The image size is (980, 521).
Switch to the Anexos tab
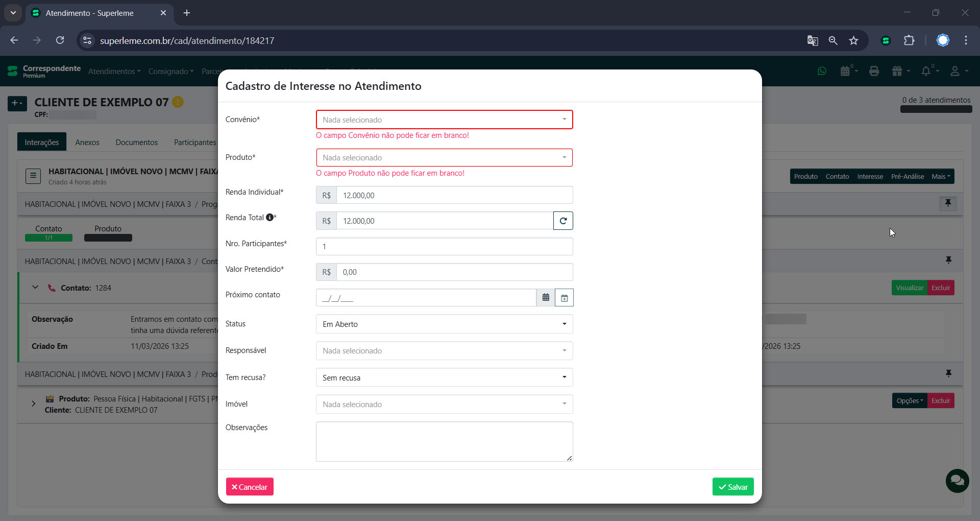coord(87,143)
